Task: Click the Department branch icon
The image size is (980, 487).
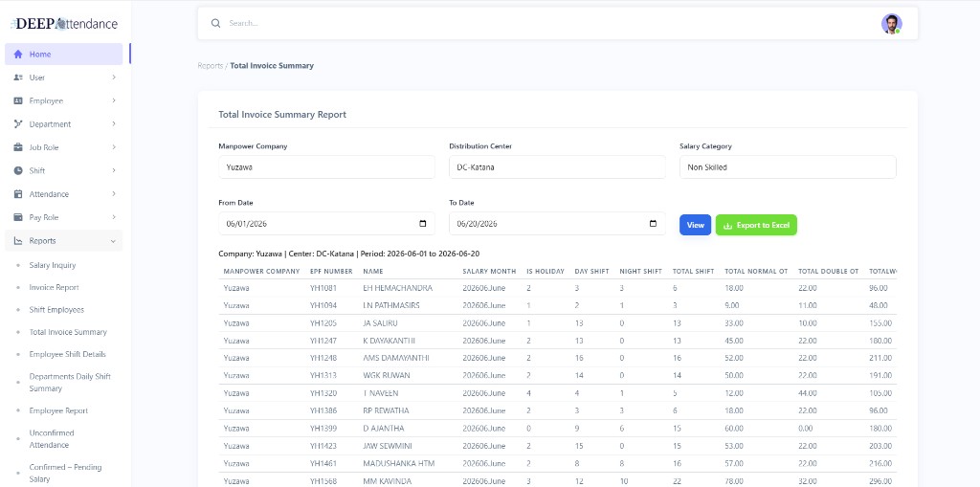Action: pos(18,123)
